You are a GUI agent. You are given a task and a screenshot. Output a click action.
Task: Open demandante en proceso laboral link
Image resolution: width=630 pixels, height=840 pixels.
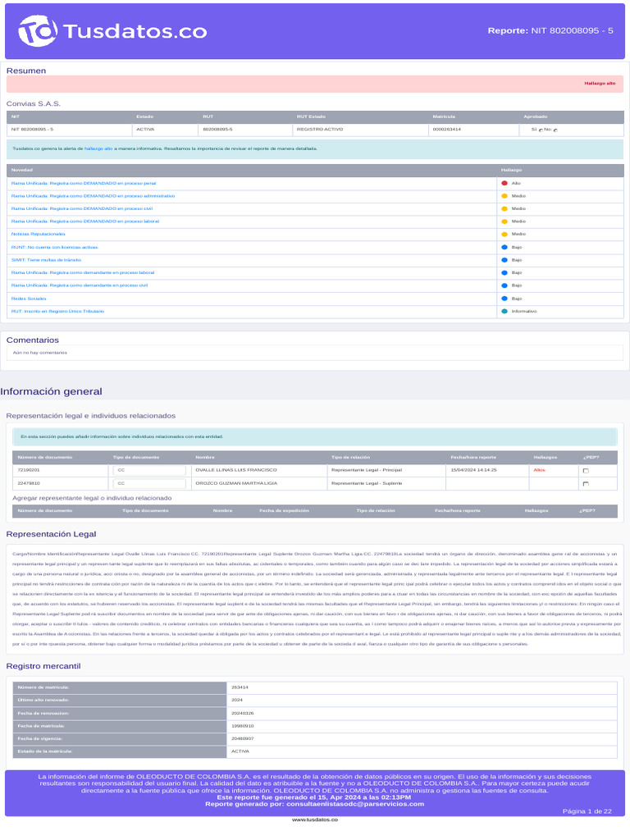coord(83,272)
